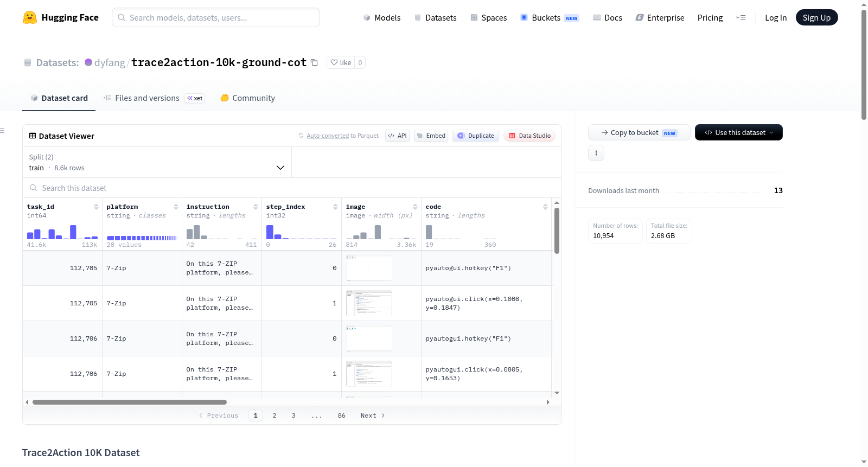Open Files and versions tab

154,98
